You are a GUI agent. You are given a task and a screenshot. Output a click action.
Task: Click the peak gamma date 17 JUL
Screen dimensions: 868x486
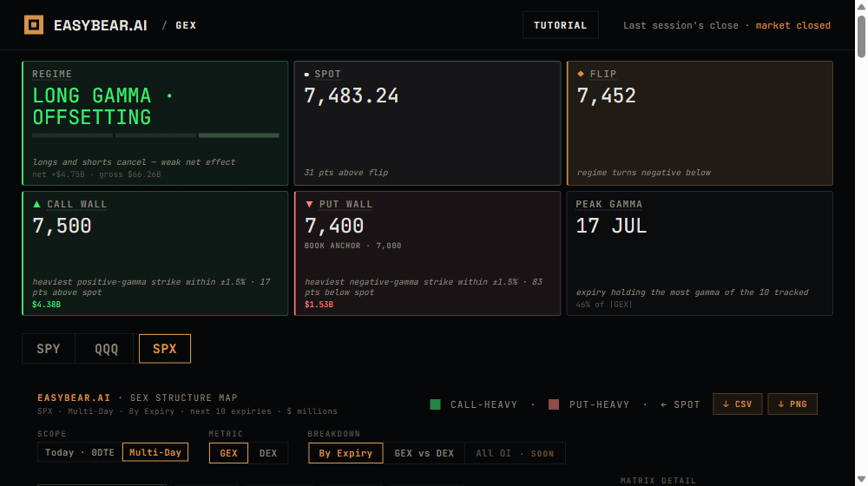[611, 226]
